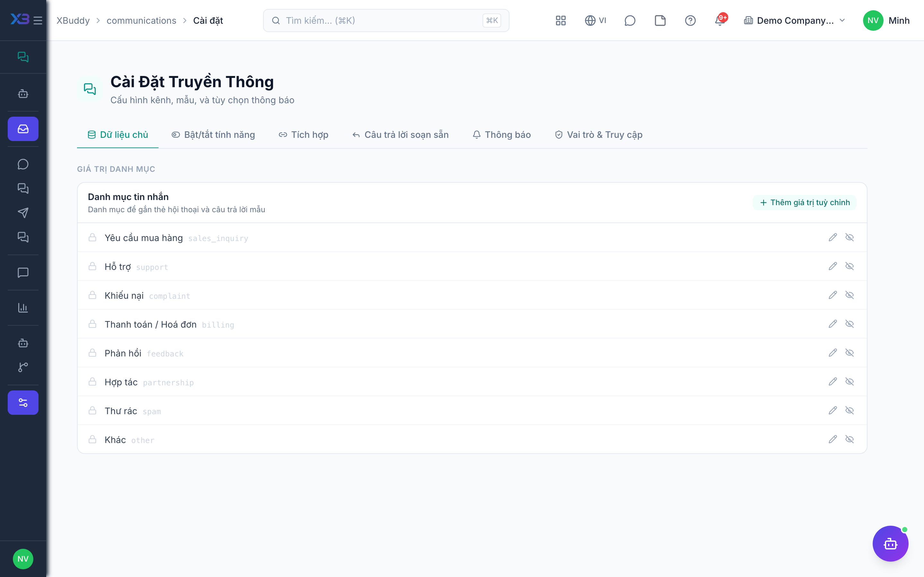Switch to the Tích hợp tab
Viewport: 924px width, 577px height.
pyautogui.click(x=304, y=135)
